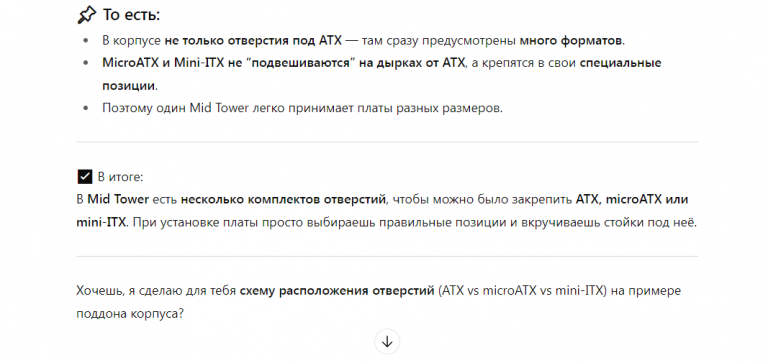Click bold text 'специальные позиции'
Image resolution: width=768 pixels, height=363 pixels.
click(382, 74)
